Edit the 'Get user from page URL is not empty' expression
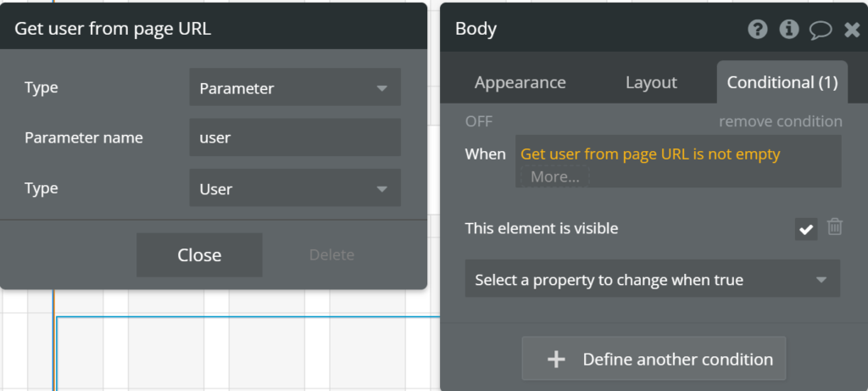This screenshot has height=391, width=868. coord(650,154)
